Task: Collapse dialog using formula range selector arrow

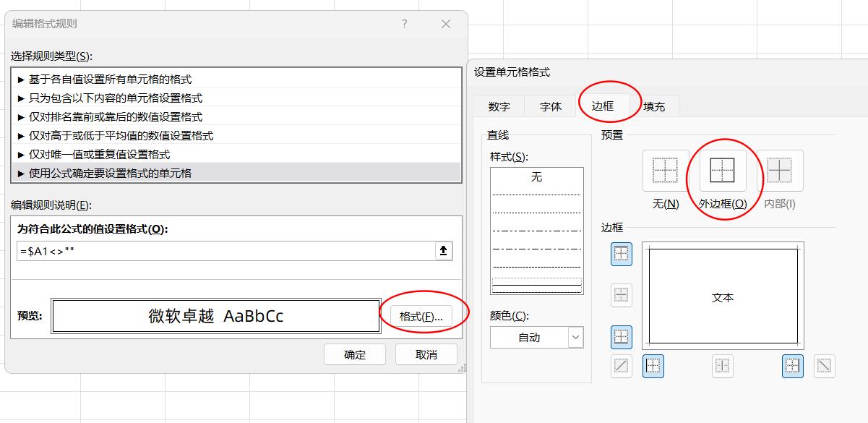Action: pos(444,251)
